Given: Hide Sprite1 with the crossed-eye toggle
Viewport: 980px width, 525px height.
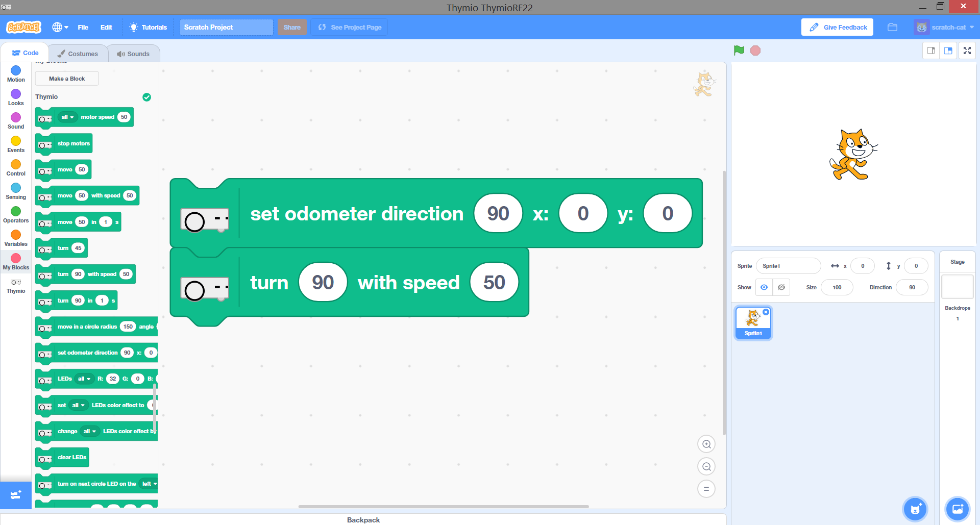Looking at the screenshot, I should point(781,287).
